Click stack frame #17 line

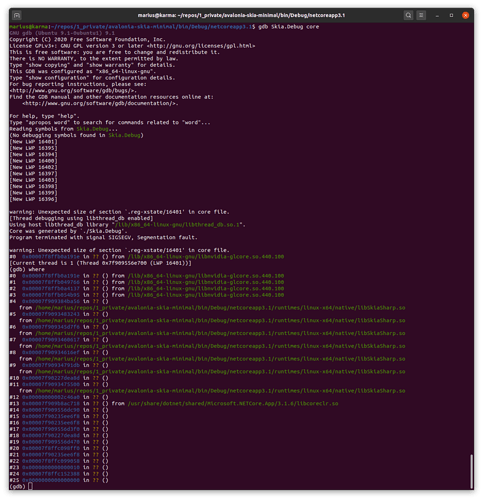pyautogui.click(x=59, y=430)
